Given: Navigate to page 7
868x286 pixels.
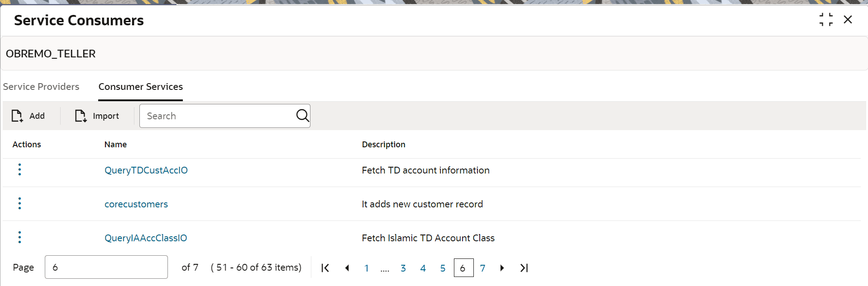Looking at the screenshot, I should coord(482,268).
